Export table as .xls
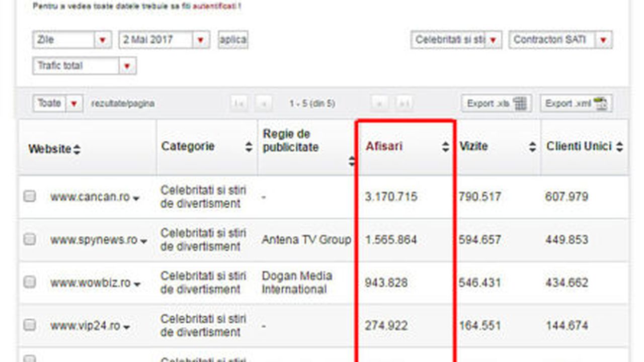This screenshot has height=362, width=644. (496, 104)
